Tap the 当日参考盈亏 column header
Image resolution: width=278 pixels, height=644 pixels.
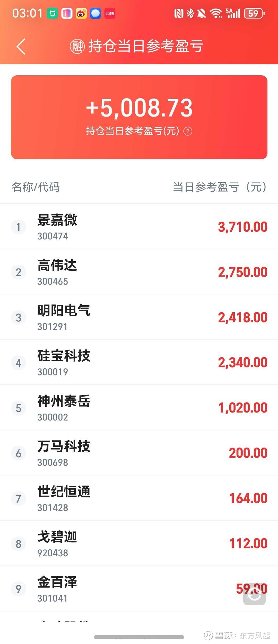point(220,187)
